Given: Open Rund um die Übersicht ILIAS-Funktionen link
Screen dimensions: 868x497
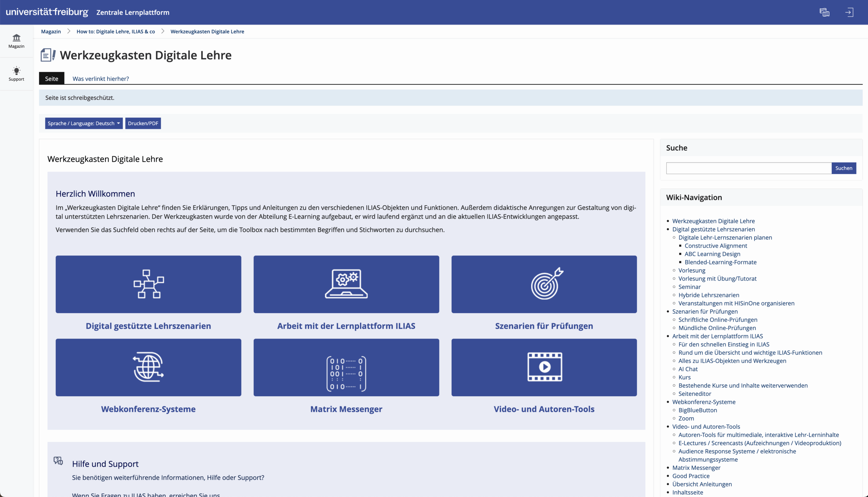Looking at the screenshot, I should point(750,352).
